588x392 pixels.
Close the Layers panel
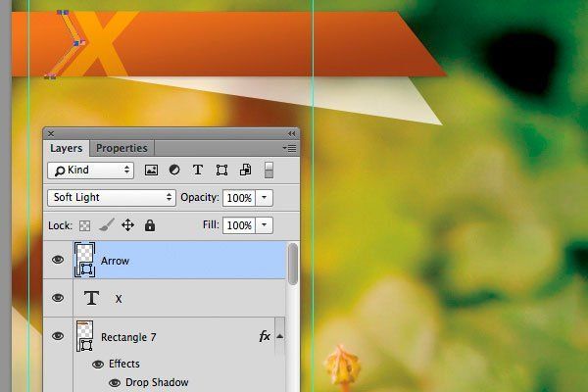(51, 134)
